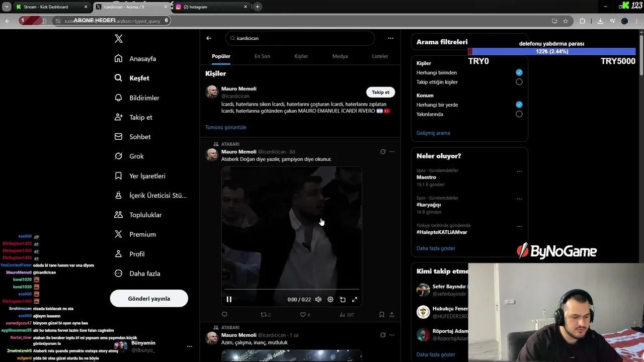Click Gönderi yayınla button
The width and height of the screenshot is (644, 362).
click(149, 299)
